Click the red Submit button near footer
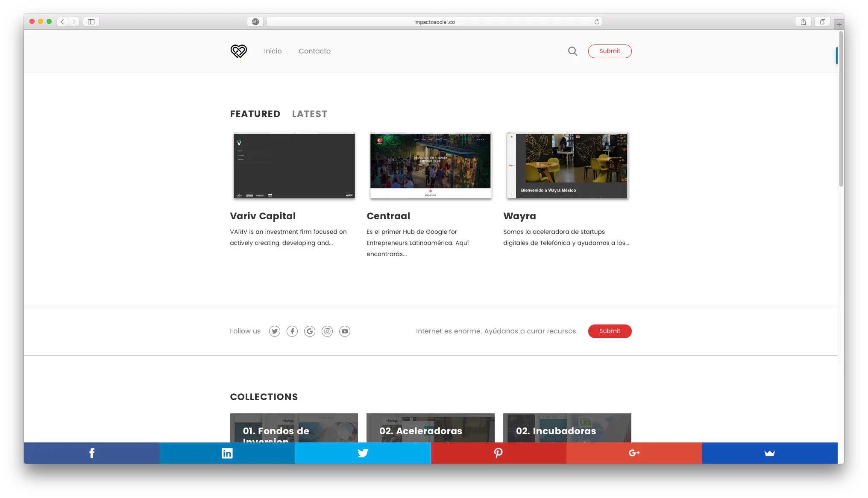The height and width of the screenshot is (498, 868). tap(610, 331)
